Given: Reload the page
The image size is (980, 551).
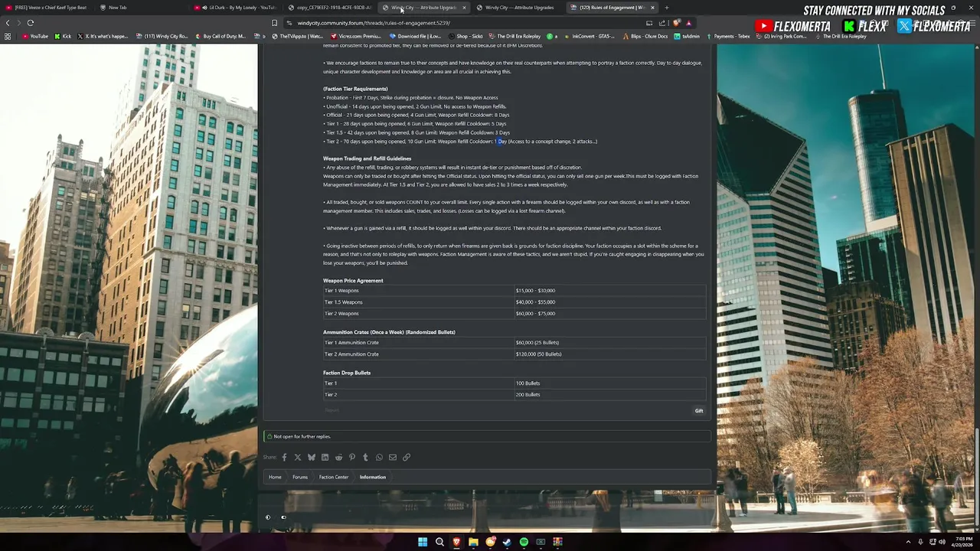Looking at the screenshot, I should click(x=31, y=23).
